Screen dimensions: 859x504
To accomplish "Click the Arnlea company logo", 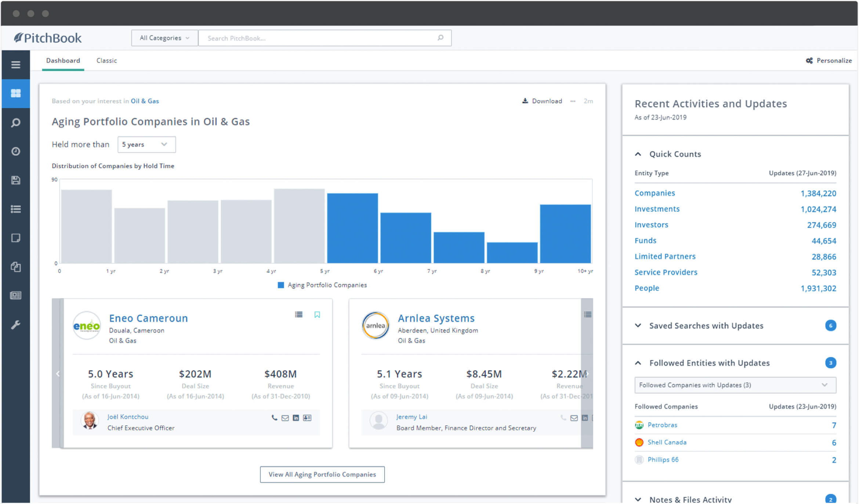I will [376, 326].
